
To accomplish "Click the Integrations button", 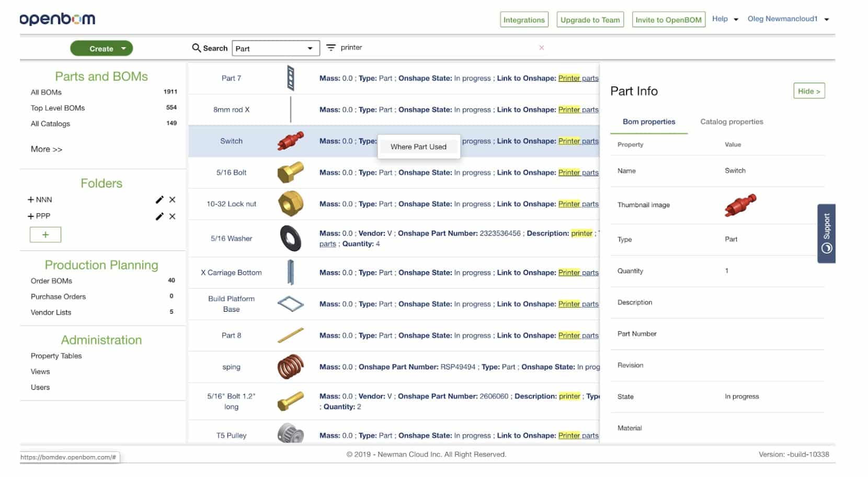I will point(524,20).
